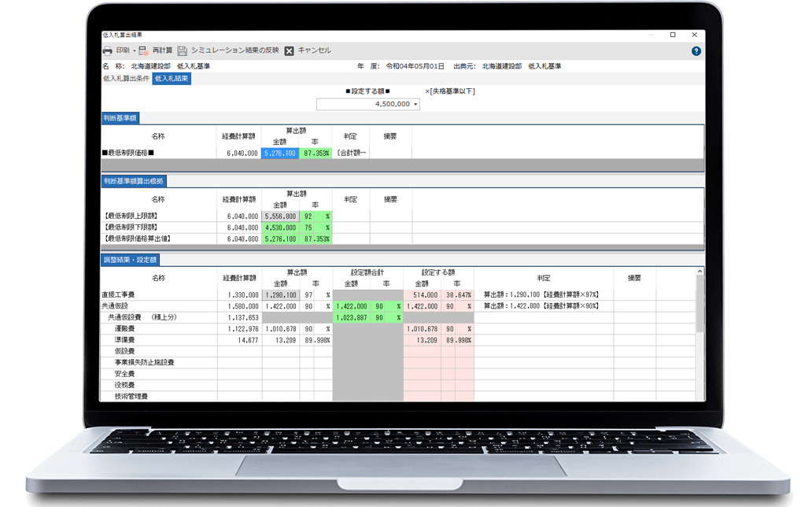This screenshot has height=507, width=812.
Task: Click the printer icon in the toolbar
Action: click(x=108, y=50)
